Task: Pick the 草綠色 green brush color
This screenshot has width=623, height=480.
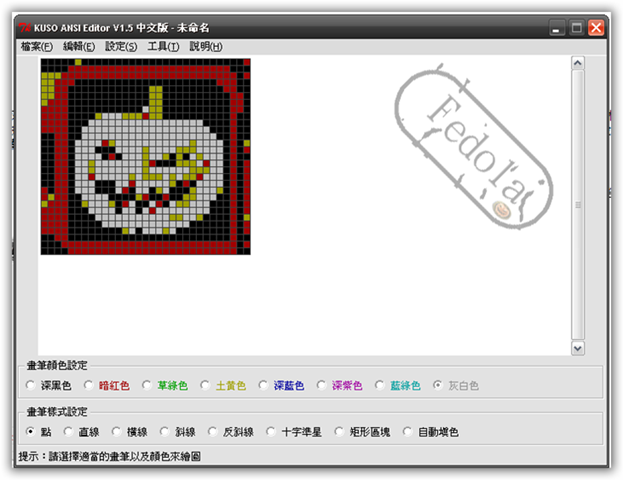Action: click(x=147, y=385)
